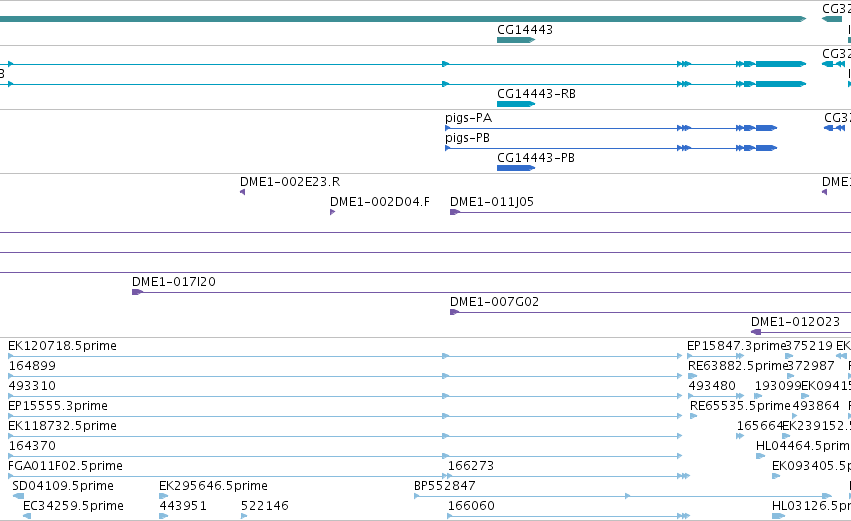Select the EC34259.5prime label
Screen dimensions: 851x521
point(73,506)
